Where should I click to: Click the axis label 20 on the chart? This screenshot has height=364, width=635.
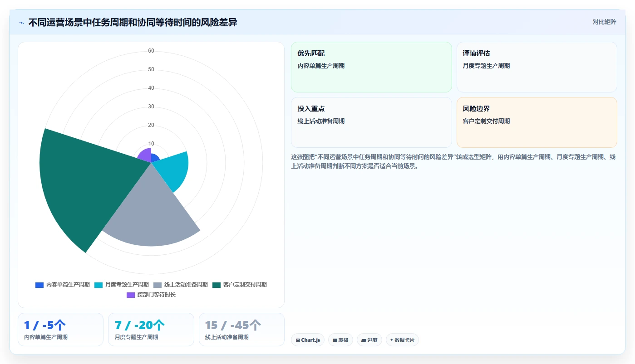(x=151, y=125)
